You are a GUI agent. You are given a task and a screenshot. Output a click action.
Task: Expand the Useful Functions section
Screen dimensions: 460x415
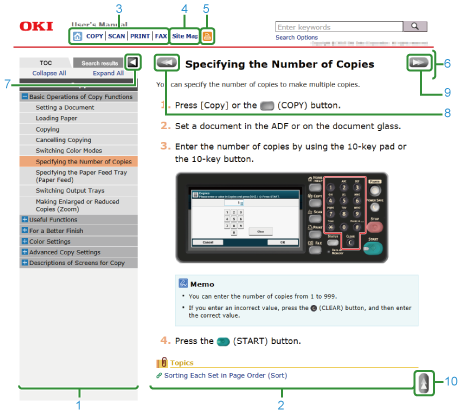pyautogui.click(x=25, y=219)
